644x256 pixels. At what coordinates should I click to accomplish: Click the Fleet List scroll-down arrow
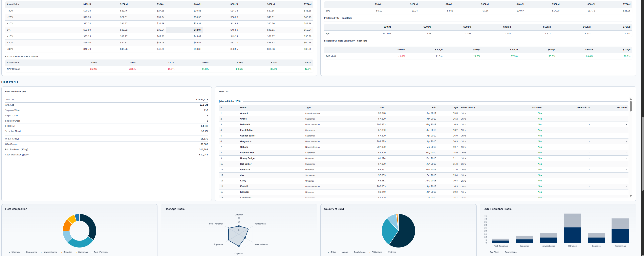630,196
